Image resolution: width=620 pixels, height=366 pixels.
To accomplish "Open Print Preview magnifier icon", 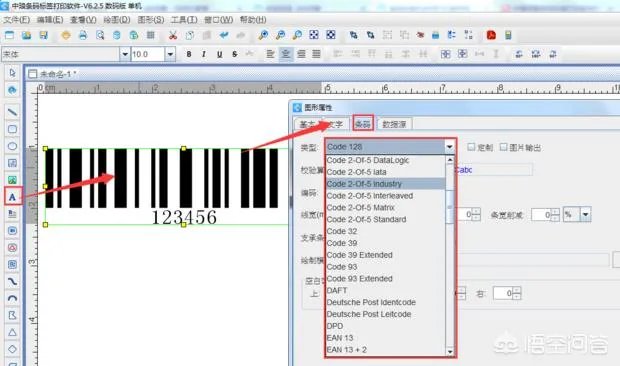I will (x=100, y=35).
